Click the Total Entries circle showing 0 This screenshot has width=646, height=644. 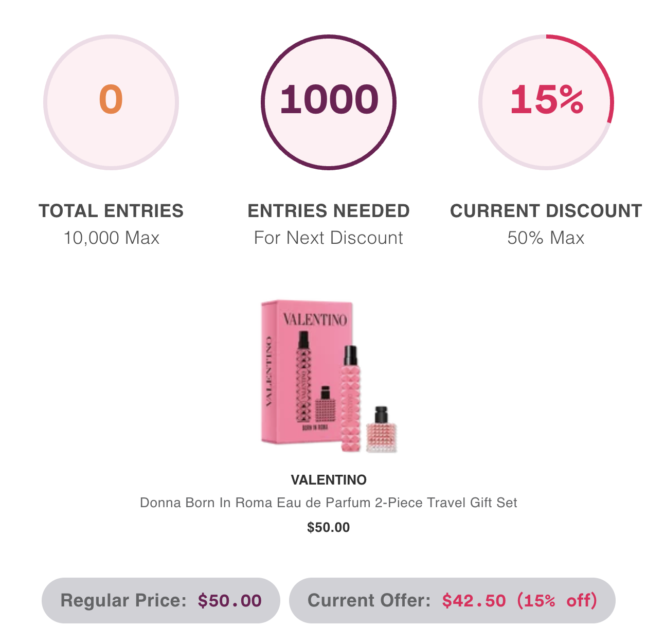coord(111,102)
